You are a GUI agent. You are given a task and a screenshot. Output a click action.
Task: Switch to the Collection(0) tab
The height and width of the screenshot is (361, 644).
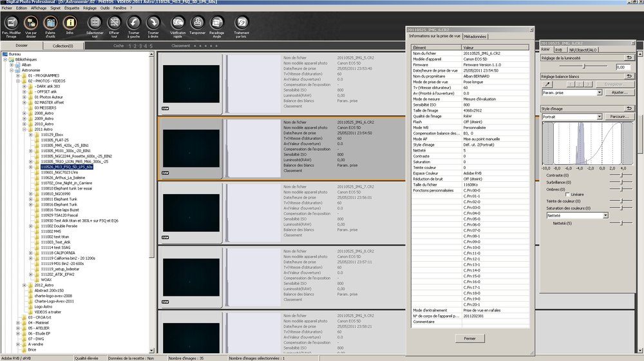click(x=63, y=46)
